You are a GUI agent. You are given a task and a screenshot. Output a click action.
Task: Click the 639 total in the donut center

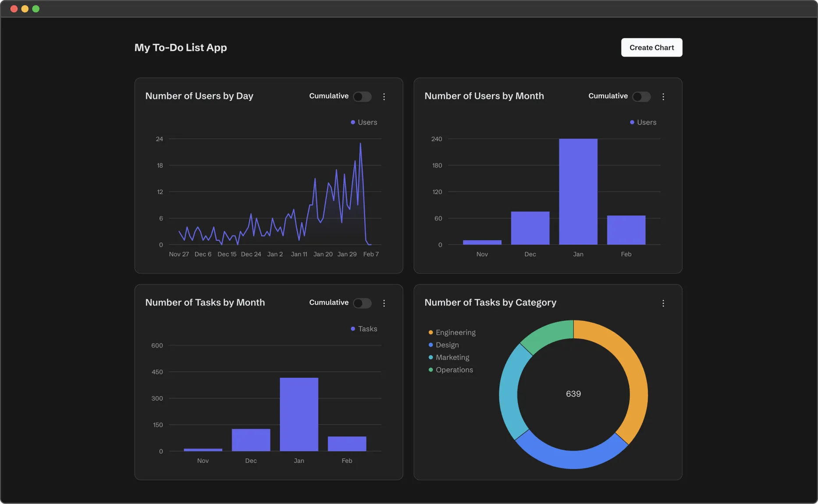point(573,394)
